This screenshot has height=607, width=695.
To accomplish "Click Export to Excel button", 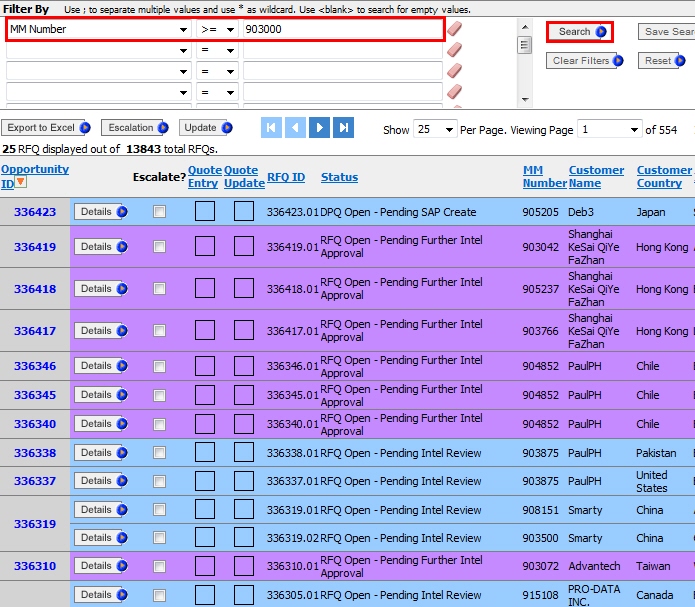I will coord(46,128).
